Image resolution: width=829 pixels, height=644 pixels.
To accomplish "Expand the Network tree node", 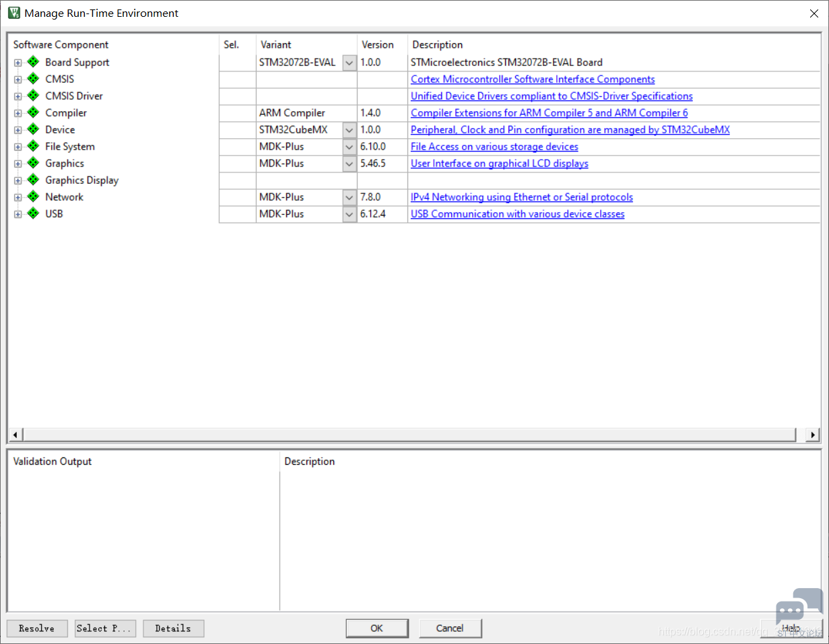I will 18,197.
